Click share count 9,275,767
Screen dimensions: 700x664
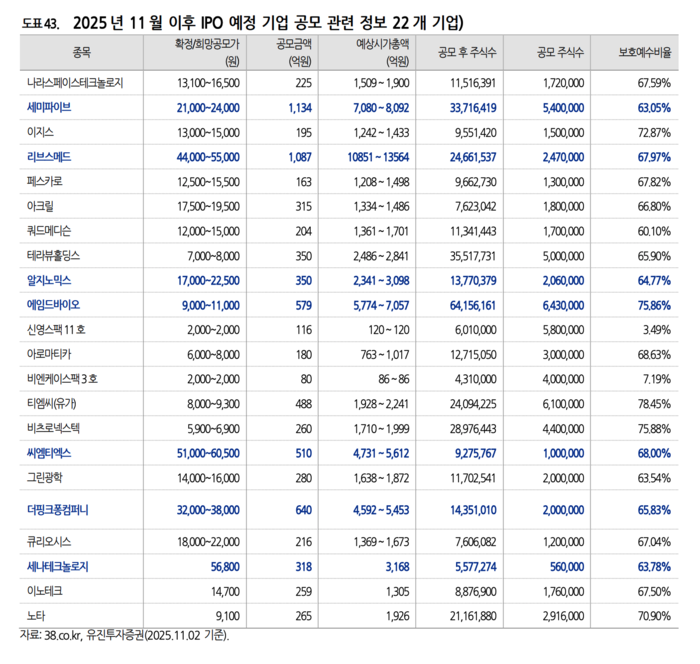475,453
